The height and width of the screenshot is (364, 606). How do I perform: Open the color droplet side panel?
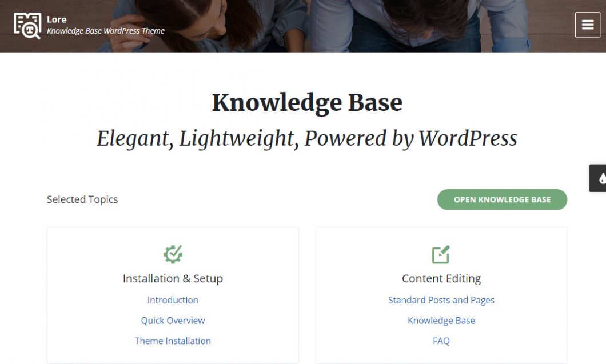pyautogui.click(x=599, y=178)
